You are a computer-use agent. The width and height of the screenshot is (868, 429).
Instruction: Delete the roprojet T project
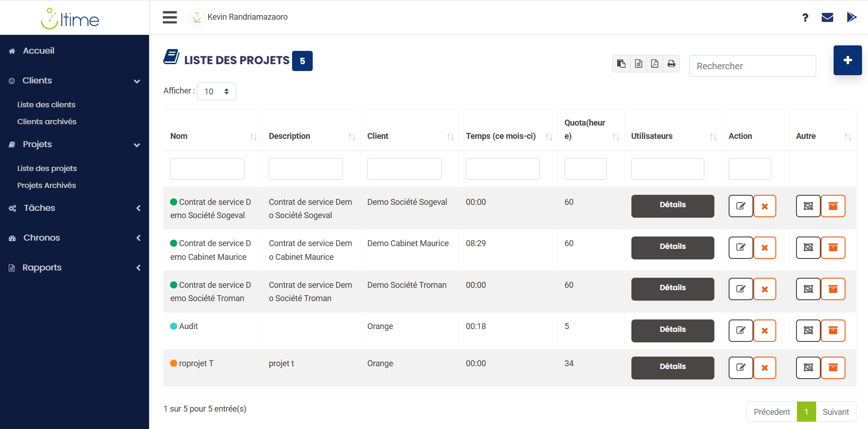(x=765, y=368)
